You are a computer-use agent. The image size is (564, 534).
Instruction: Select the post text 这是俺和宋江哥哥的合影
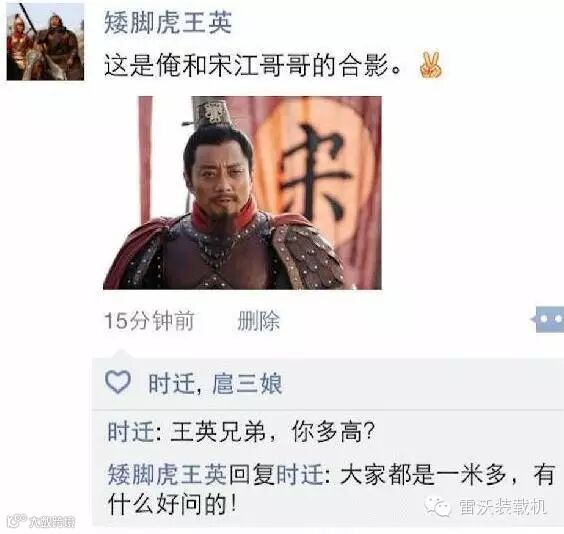click(253, 65)
